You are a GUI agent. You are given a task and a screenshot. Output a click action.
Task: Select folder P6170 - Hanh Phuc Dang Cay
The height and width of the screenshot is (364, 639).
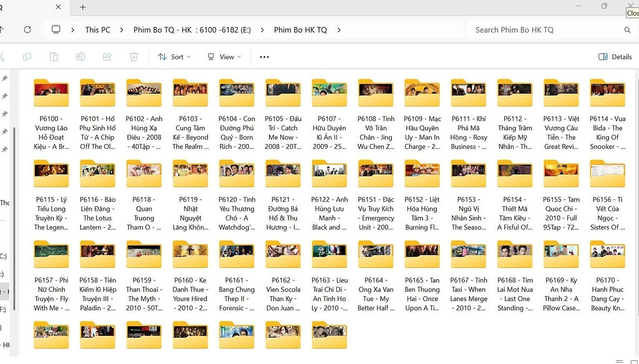pyautogui.click(x=608, y=276)
